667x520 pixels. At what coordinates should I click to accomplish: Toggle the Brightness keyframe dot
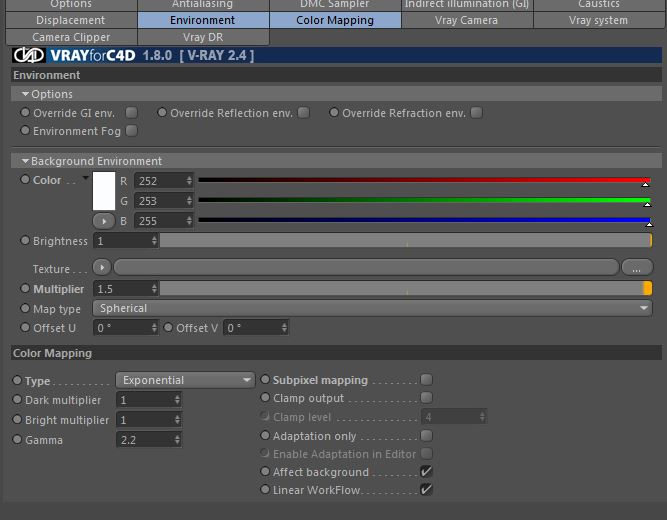tap(25, 240)
